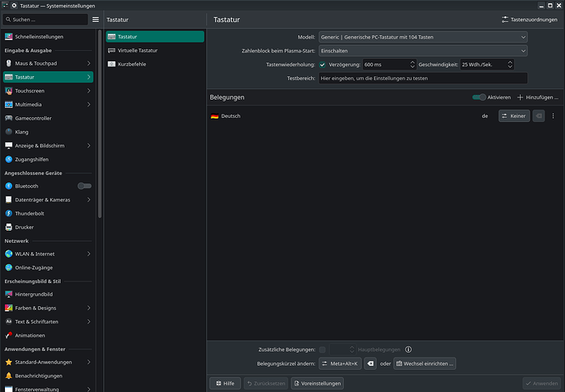Image resolution: width=565 pixels, height=392 pixels.
Task: Open Drucker printer settings
Action: coord(24,227)
